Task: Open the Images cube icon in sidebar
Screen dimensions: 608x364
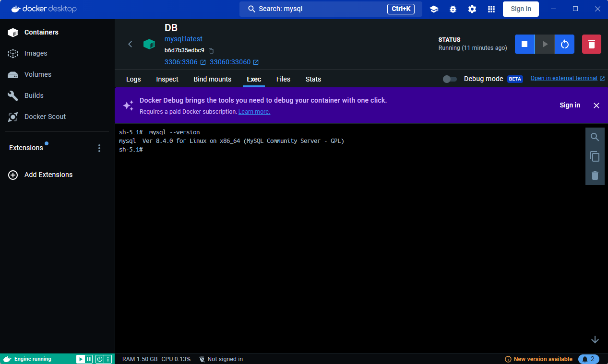Action: coord(13,53)
